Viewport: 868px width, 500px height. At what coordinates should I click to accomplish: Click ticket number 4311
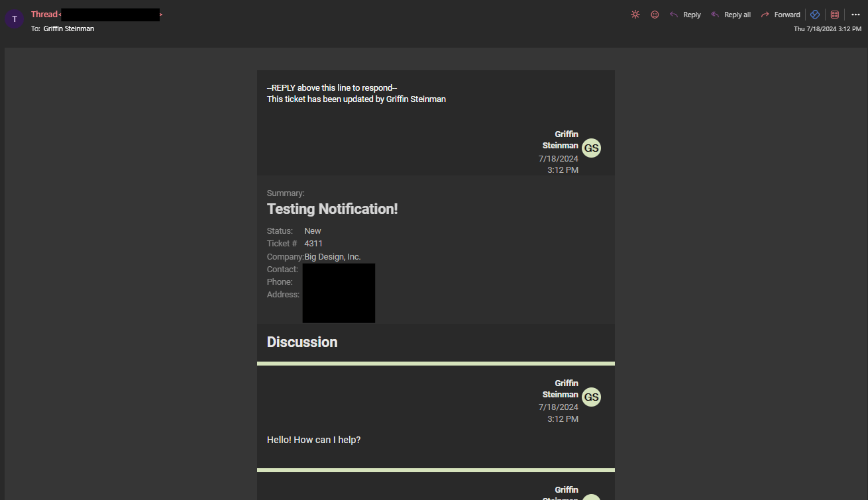click(313, 244)
